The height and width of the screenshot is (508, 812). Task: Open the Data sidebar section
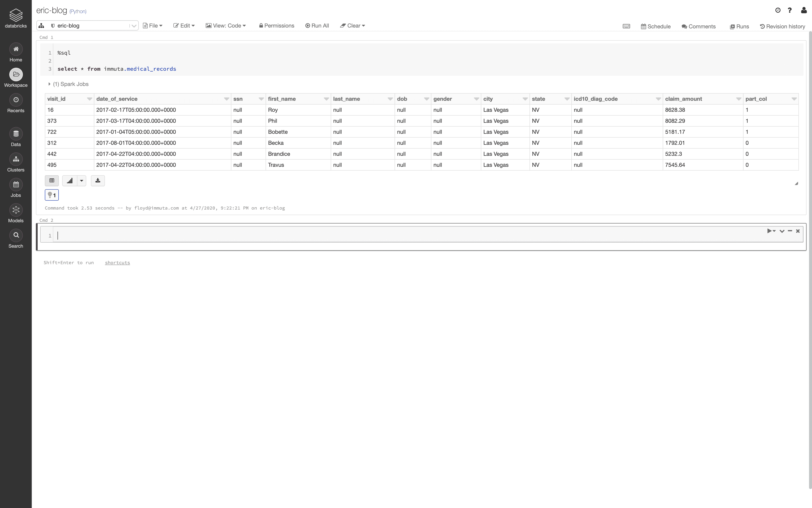coord(16,137)
